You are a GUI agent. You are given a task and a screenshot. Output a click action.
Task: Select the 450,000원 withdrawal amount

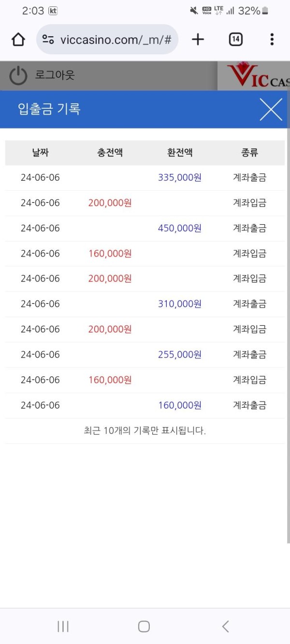pos(180,228)
